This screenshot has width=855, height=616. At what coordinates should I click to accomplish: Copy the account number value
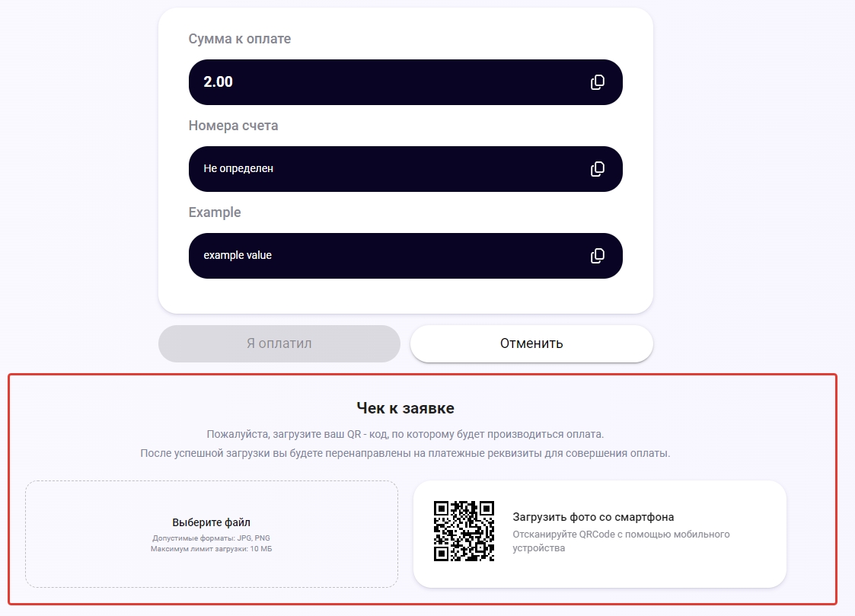[598, 169]
